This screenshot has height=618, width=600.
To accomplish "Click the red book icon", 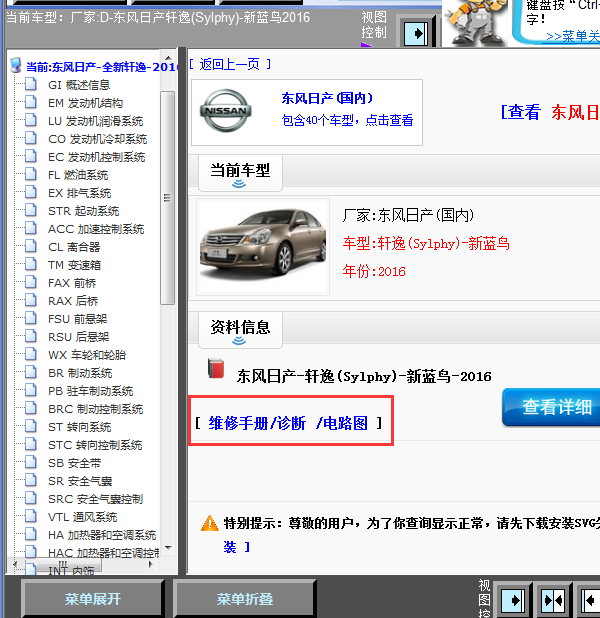I will coord(216,369).
